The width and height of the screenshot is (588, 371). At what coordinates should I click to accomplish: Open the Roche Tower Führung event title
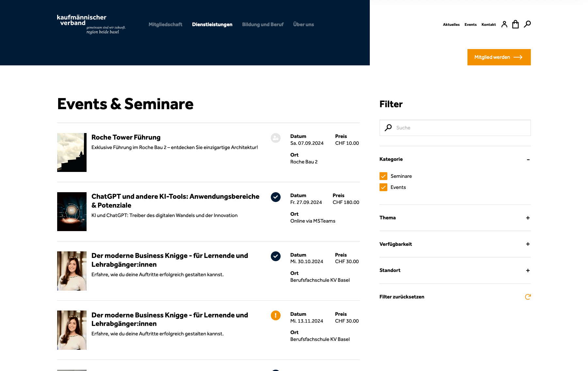pos(126,137)
